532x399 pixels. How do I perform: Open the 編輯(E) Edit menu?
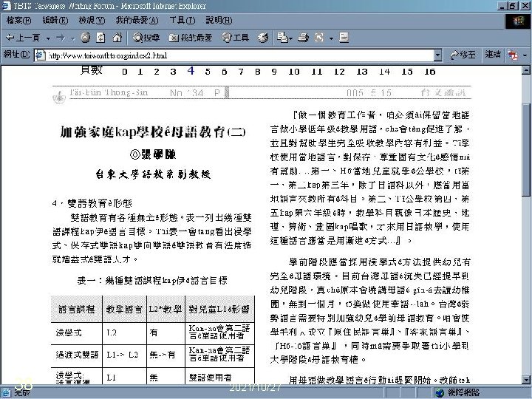55,21
